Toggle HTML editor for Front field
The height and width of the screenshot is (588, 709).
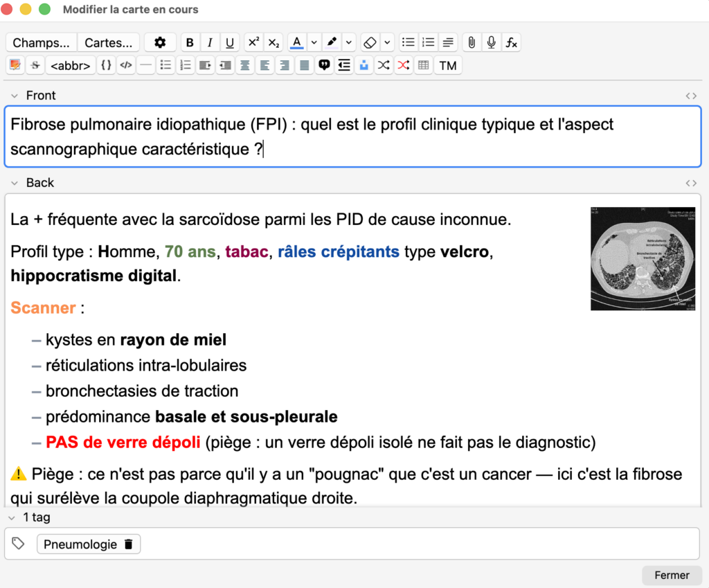click(x=691, y=96)
